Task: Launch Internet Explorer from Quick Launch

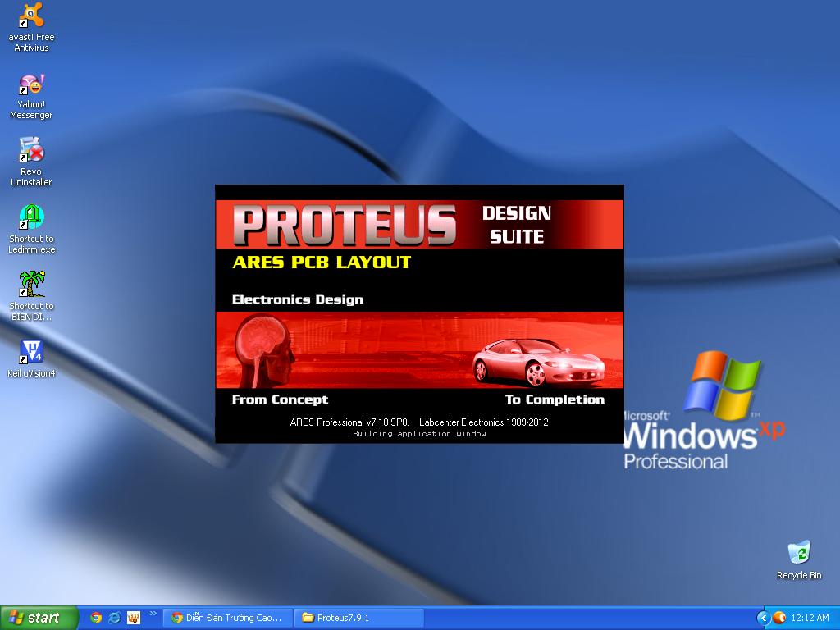Action: click(115, 618)
